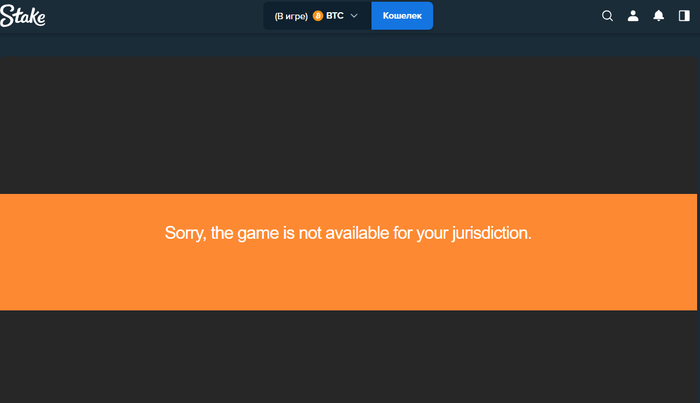Click the word 'game' in the banner
The height and width of the screenshot is (403, 700).
click(x=258, y=234)
